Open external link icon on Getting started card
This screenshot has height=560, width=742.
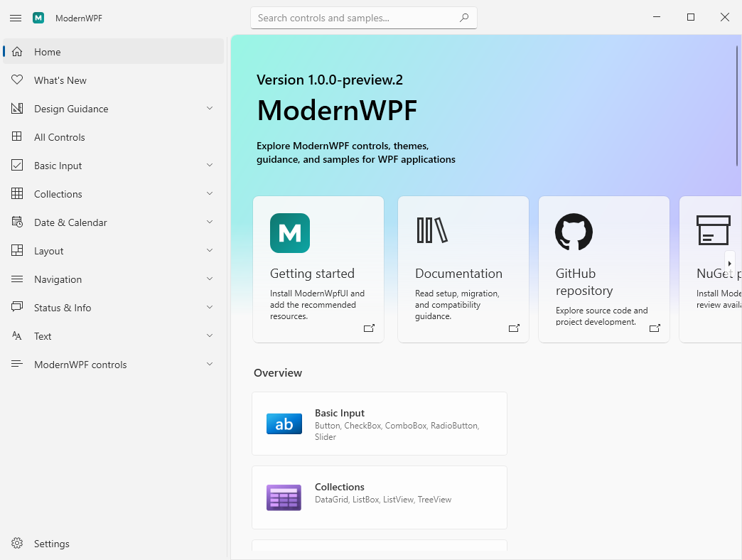(x=369, y=328)
